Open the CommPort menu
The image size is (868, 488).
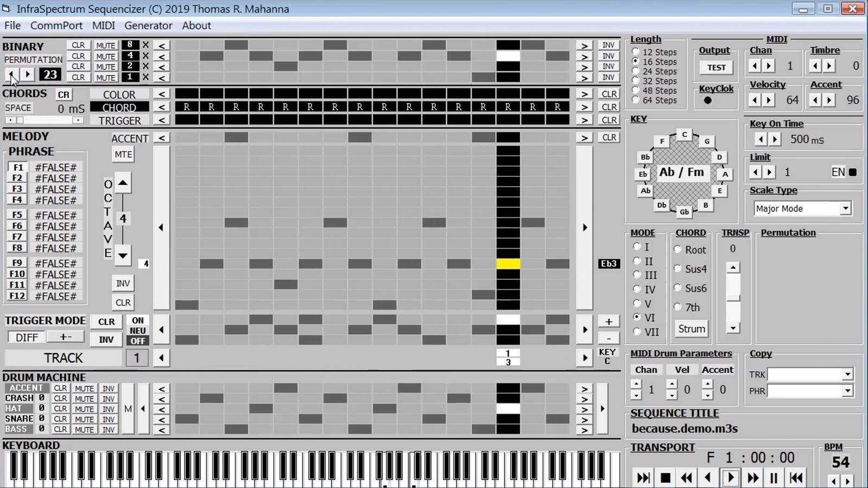[x=56, y=26]
